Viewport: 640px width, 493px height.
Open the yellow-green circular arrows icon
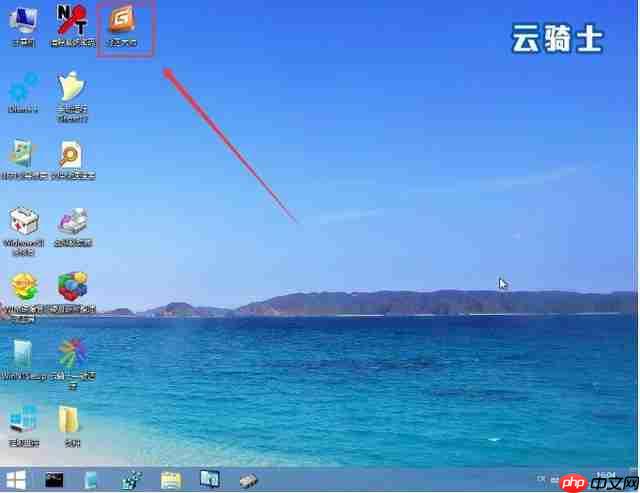click(23, 290)
